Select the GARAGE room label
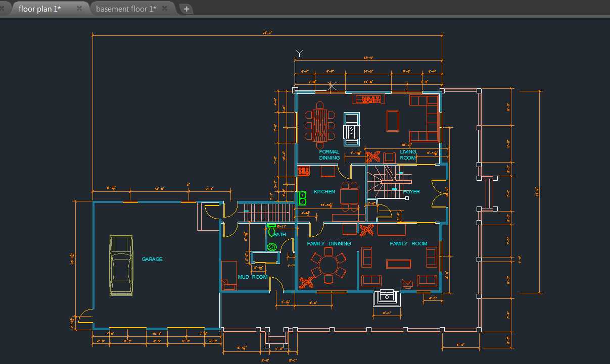The width and height of the screenshot is (610, 364). 152,259
